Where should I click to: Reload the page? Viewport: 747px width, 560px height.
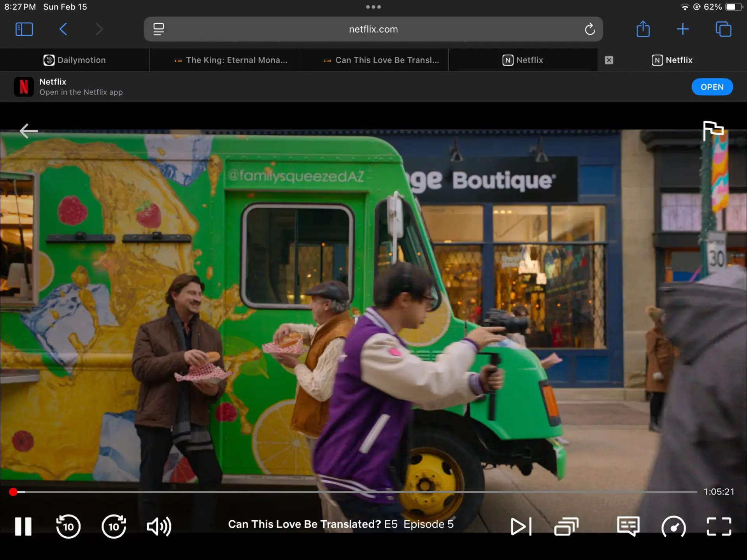[590, 29]
